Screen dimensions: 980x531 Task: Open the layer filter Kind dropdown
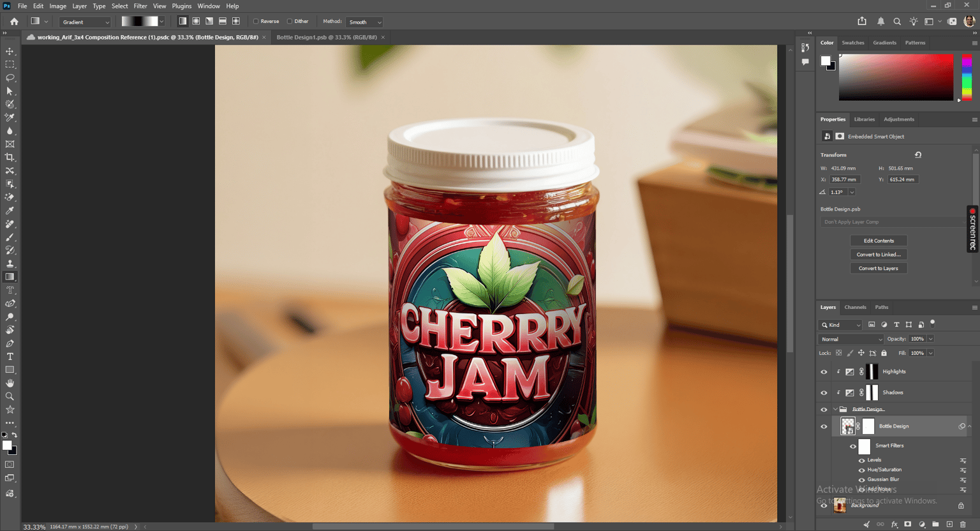click(x=841, y=325)
